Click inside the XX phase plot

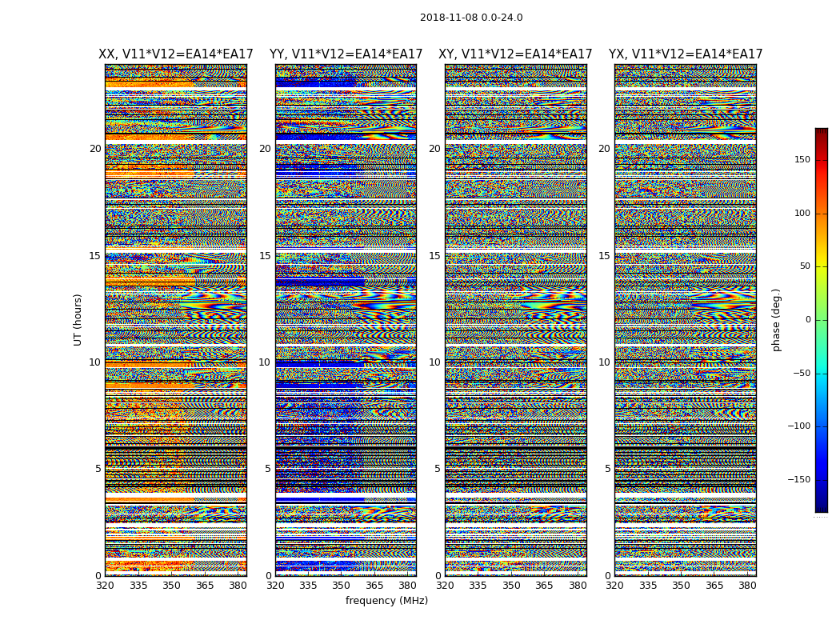[176, 320]
